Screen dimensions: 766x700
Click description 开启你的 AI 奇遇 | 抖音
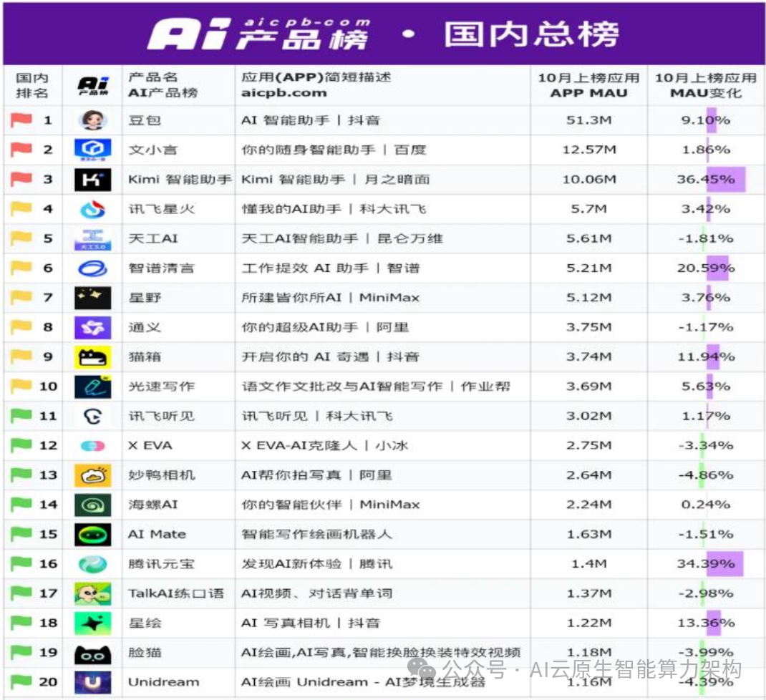click(x=330, y=356)
